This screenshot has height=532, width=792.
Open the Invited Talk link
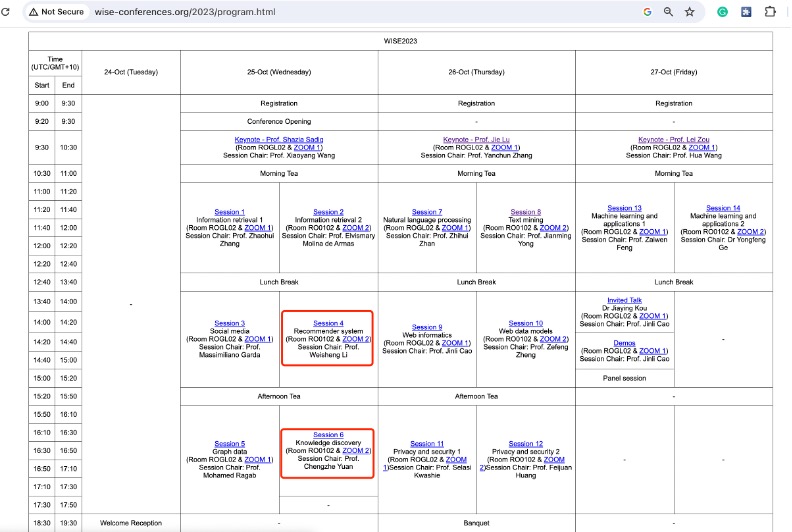pos(624,300)
